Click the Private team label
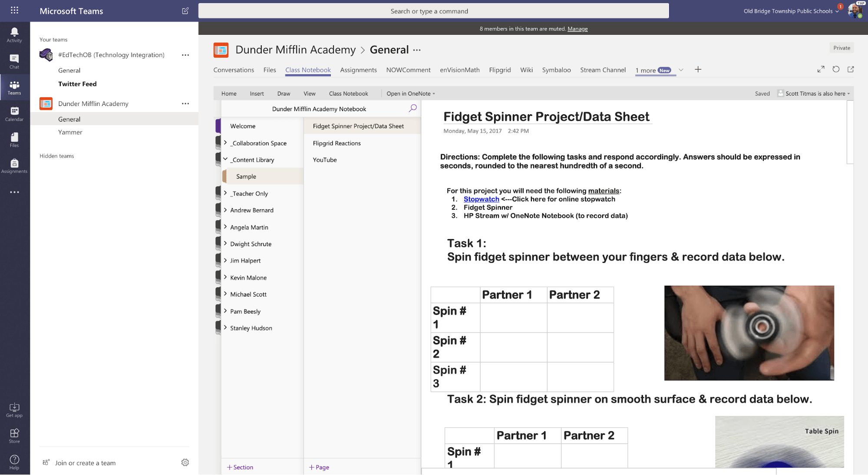The height and width of the screenshot is (475, 868). [x=842, y=48]
